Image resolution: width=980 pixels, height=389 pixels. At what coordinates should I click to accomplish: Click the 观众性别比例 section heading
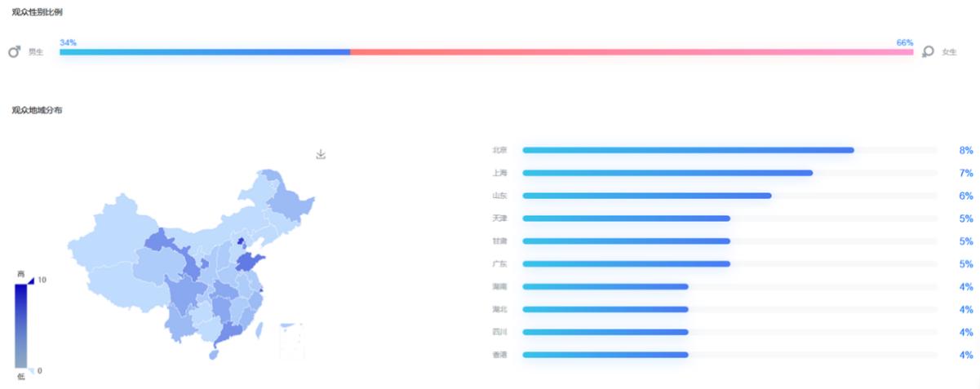click(x=37, y=12)
